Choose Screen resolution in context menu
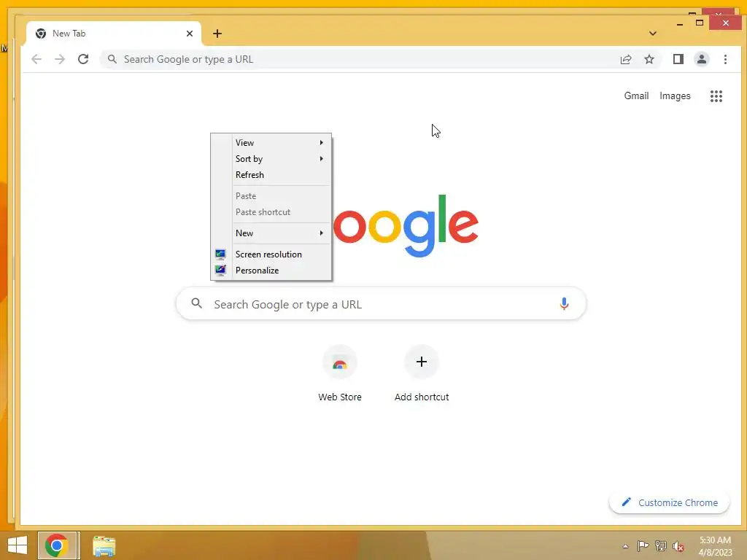 point(271,254)
